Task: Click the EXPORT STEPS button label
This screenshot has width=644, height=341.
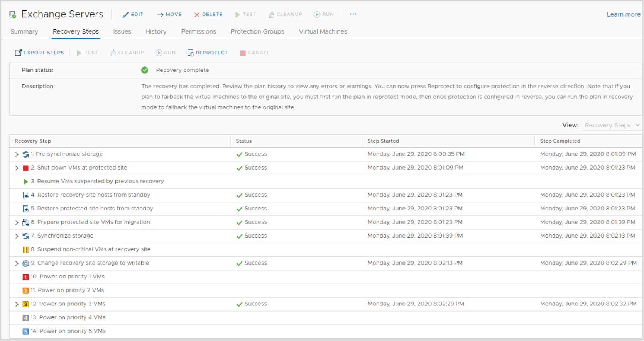Action: click(44, 53)
